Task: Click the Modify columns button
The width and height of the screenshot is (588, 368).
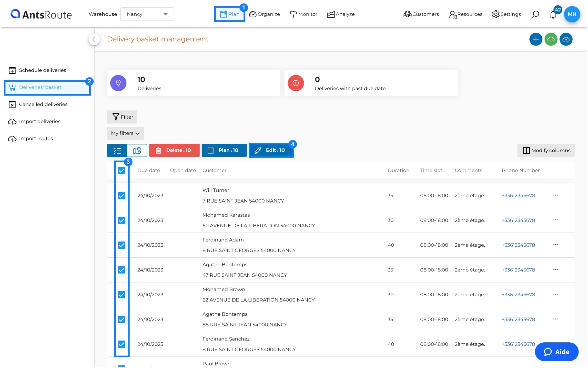Action: click(x=546, y=150)
